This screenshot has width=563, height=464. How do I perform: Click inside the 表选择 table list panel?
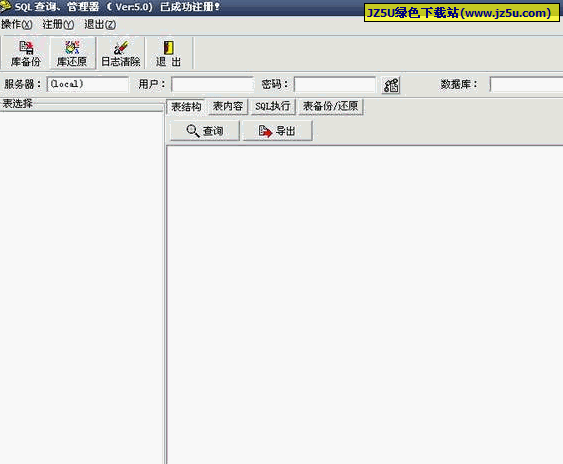tap(82, 287)
